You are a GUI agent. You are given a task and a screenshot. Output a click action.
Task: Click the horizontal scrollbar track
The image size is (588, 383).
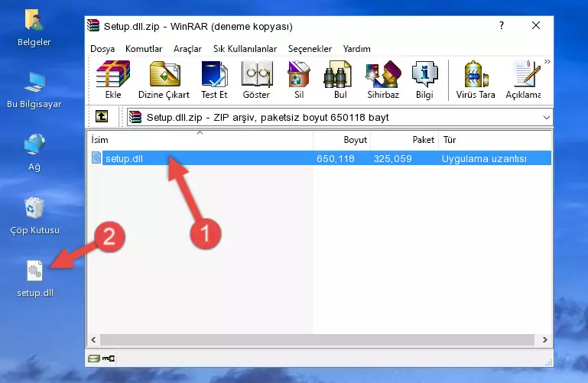(x=317, y=339)
